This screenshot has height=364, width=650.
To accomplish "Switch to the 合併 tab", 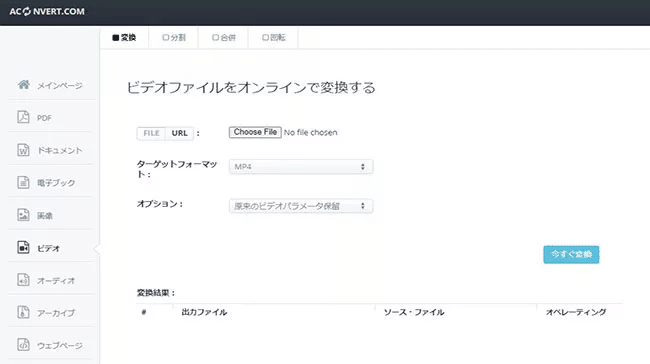I will tap(223, 38).
